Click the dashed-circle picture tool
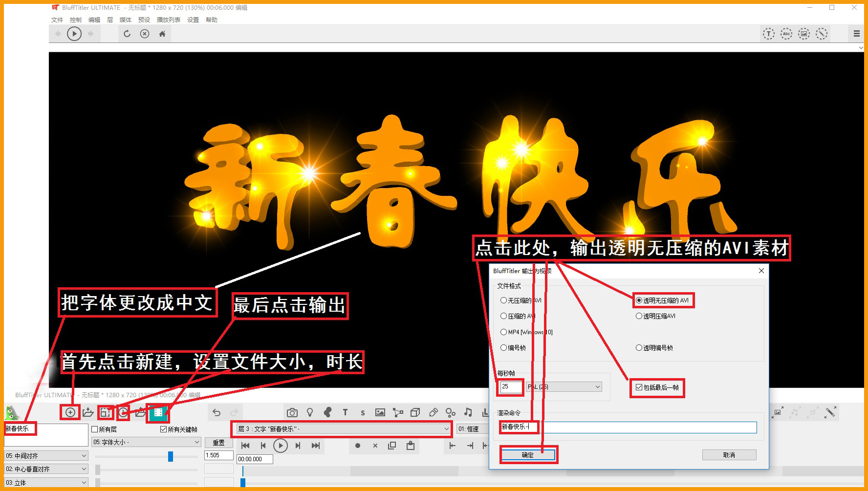 click(804, 34)
